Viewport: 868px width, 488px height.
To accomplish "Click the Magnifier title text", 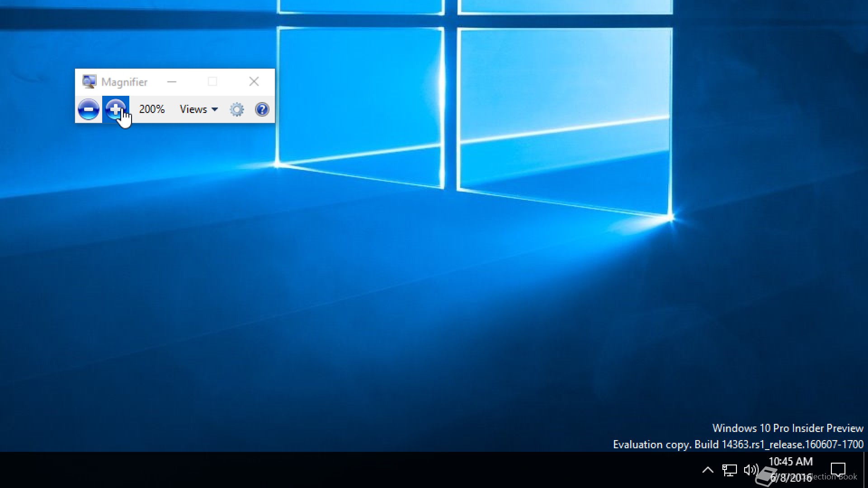I will (124, 82).
